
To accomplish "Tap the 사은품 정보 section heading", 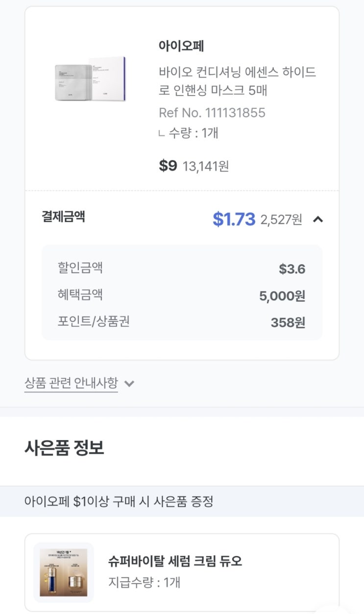I will [64, 448].
